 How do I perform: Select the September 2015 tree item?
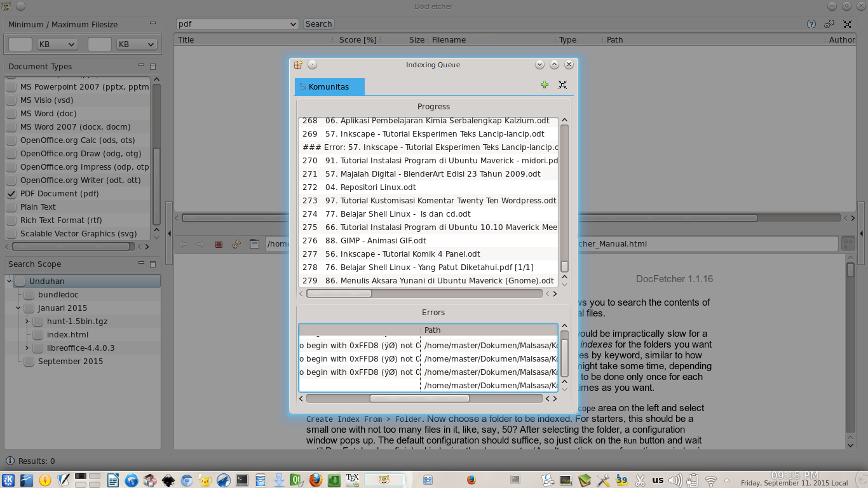tap(70, 362)
